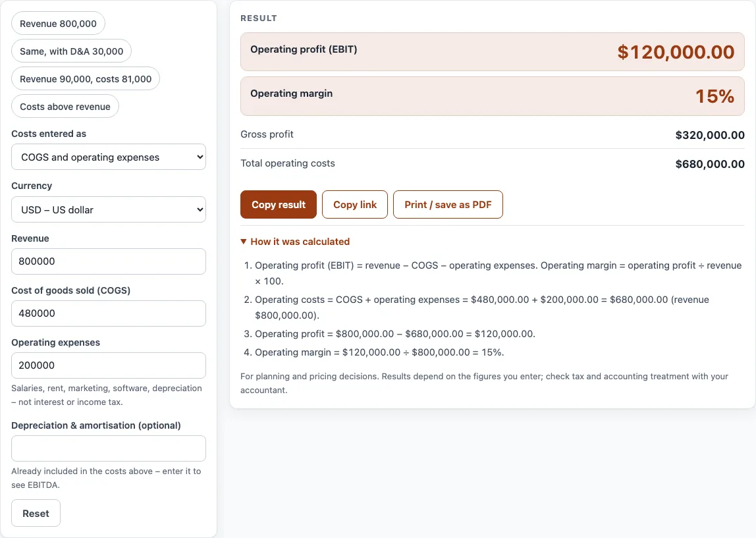Image resolution: width=756 pixels, height=538 pixels.
Task: Choose the 'Costs above revenue' example
Action: 65,107
